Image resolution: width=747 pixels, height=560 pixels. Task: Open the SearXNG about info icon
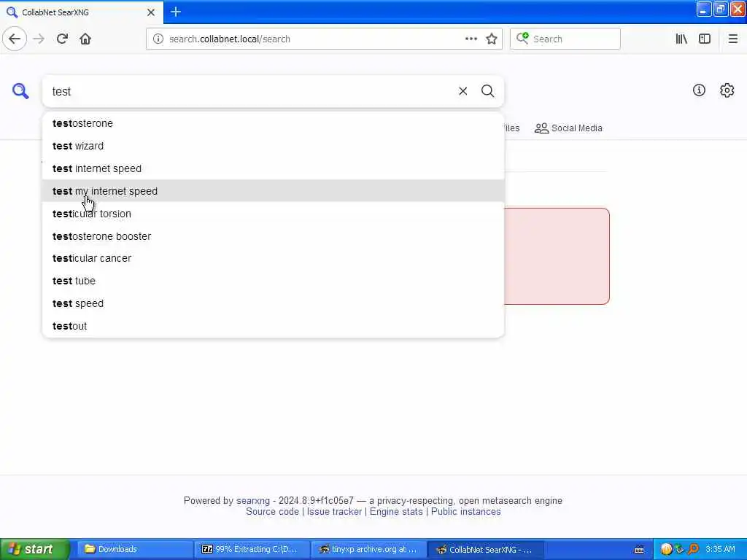click(x=699, y=90)
